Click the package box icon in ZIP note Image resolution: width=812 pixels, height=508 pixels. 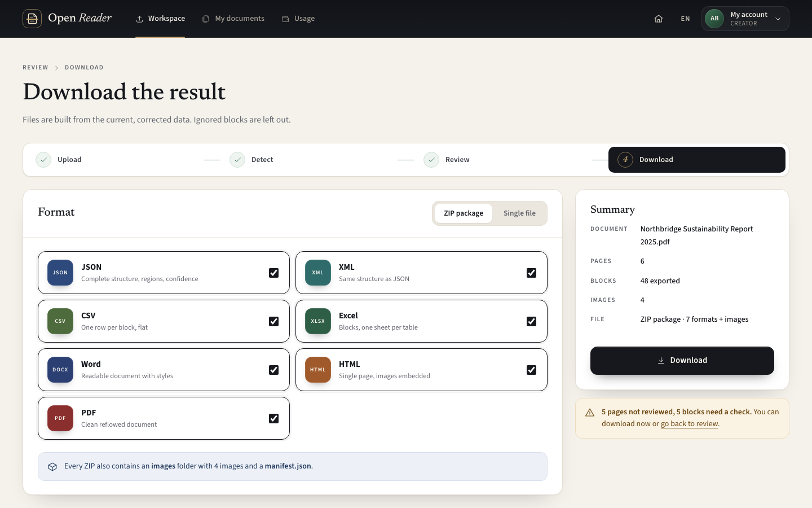[x=52, y=467]
